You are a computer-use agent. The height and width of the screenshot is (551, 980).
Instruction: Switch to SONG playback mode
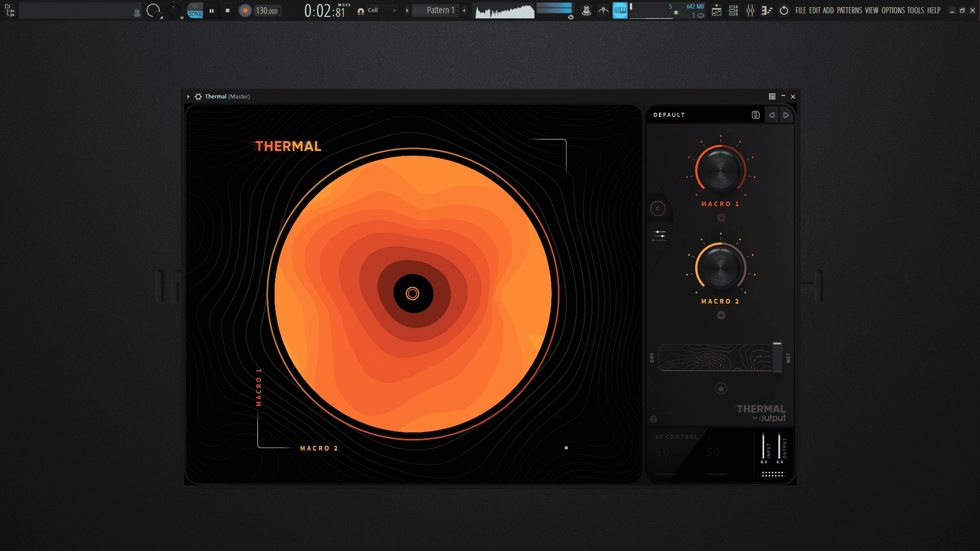[x=195, y=14]
